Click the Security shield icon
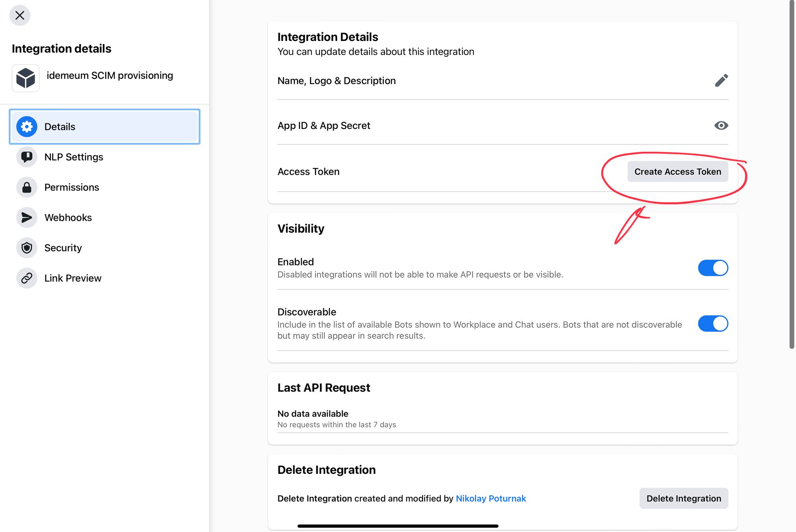Screen dimensions: 796x532 pos(27,247)
